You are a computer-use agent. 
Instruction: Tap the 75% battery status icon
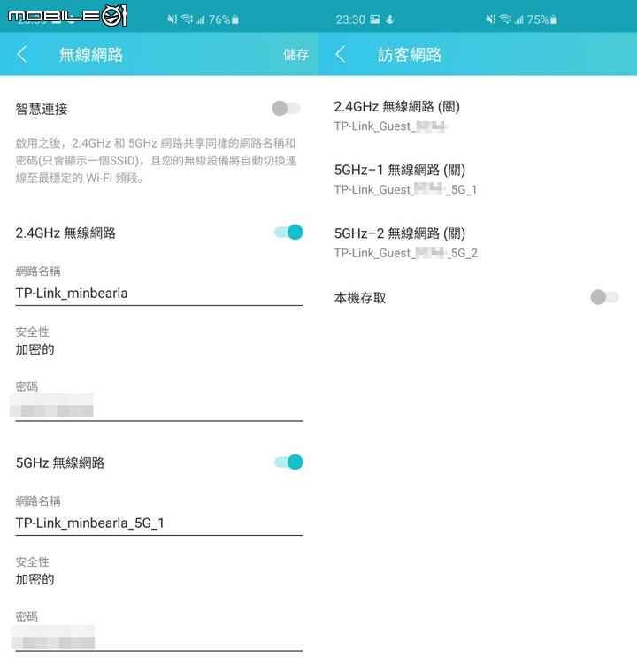click(x=554, y=19)
